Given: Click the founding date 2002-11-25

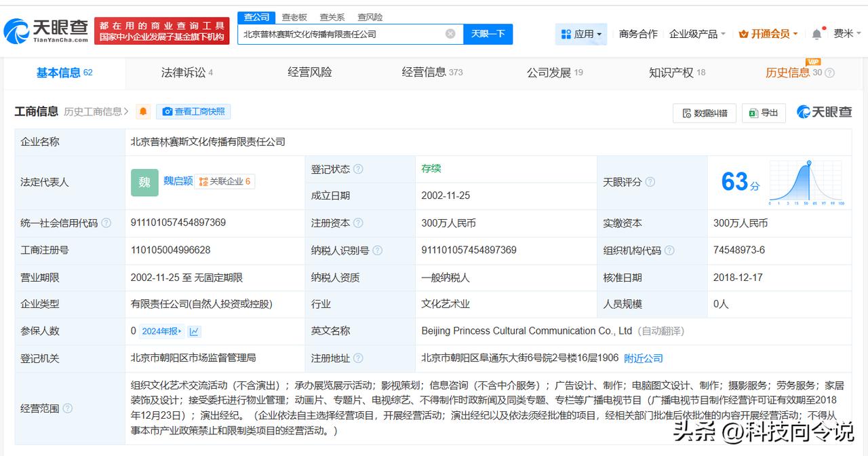Looking at the screenshot, I should (446, 195).
